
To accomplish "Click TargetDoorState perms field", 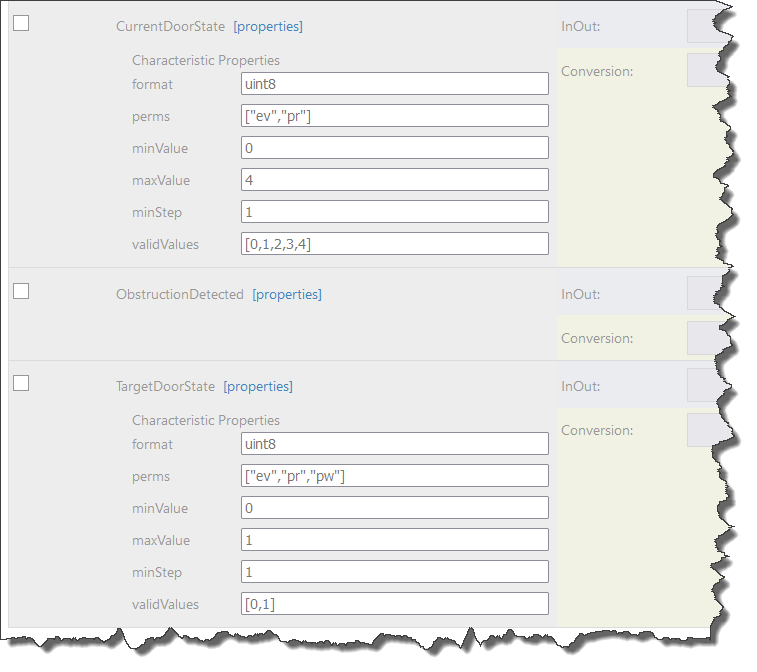I will (395, 476).
